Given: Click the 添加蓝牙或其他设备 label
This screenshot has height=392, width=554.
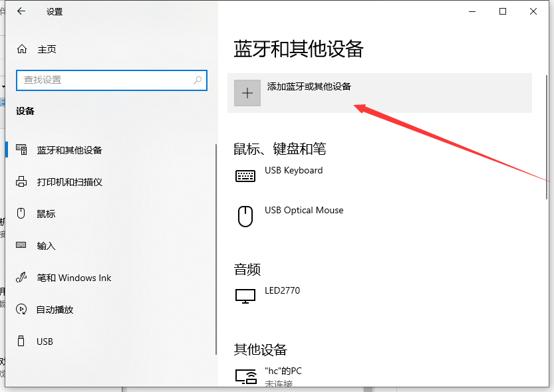Looking at the screenshot, I should [309, 86].
